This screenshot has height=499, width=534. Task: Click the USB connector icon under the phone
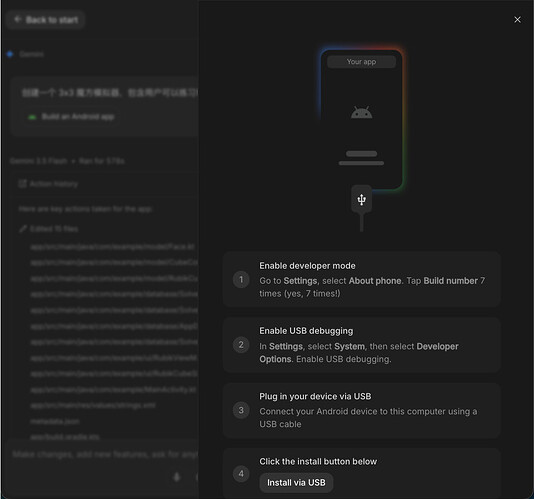361,200
